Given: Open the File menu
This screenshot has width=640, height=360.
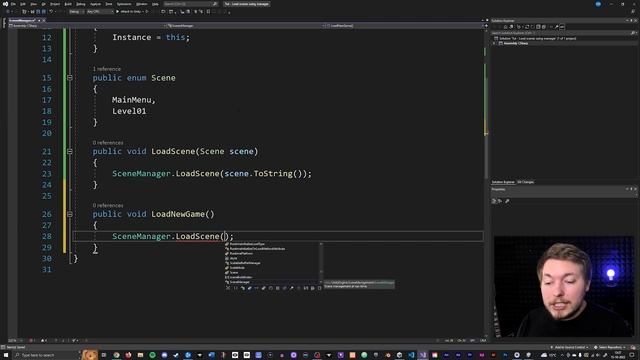Looking at the screenshot, I should click(x=13, y=4).
